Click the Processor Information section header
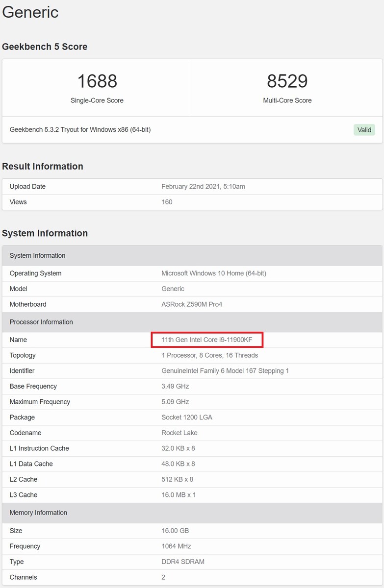This screenshot has height=588, width=384. [192, 322]
